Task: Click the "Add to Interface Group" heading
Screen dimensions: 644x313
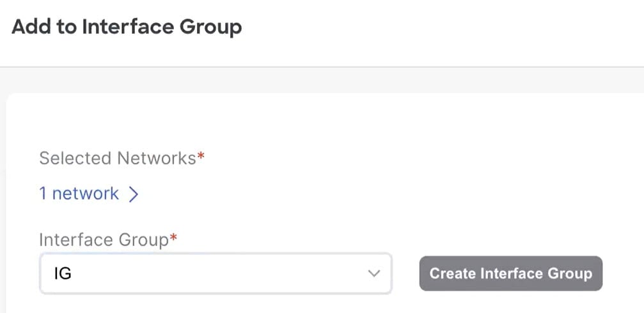Action: [x=127, y=27]
